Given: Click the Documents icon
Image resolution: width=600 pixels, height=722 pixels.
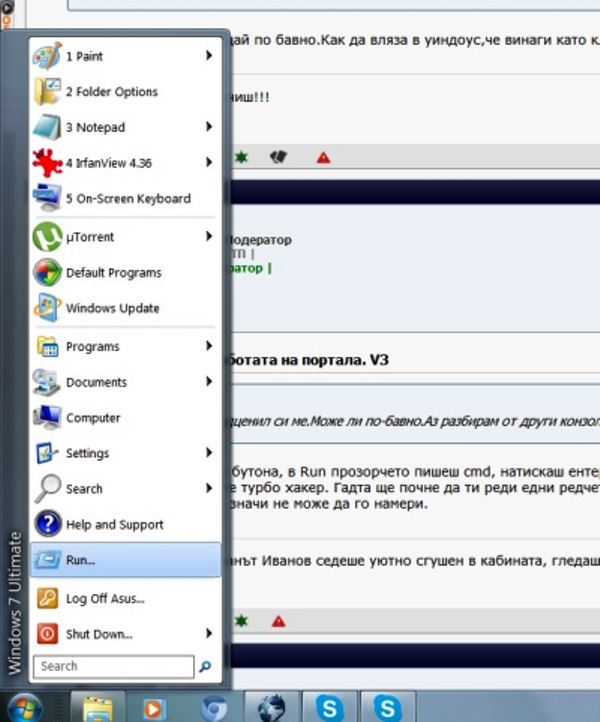Looking at the screenshot, I should coord(47,382).
